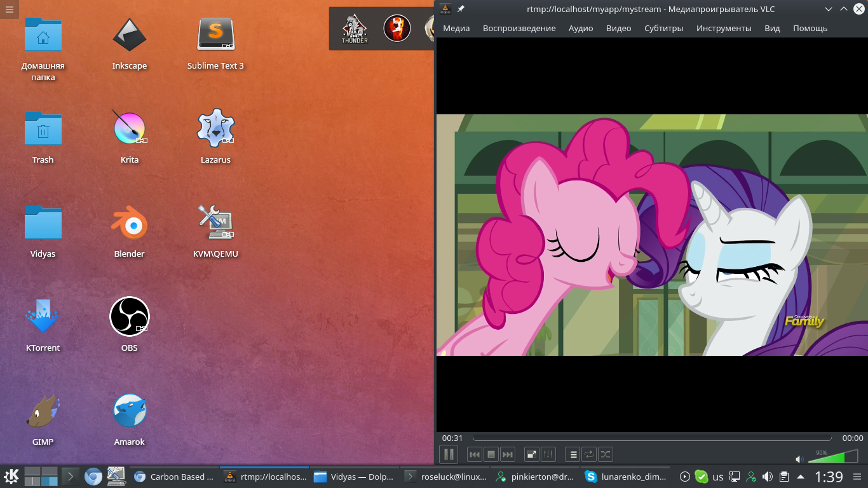The image size is (868, 488).
Task: Expand hidden system tray icons arrow
Action: pos(801,477)
